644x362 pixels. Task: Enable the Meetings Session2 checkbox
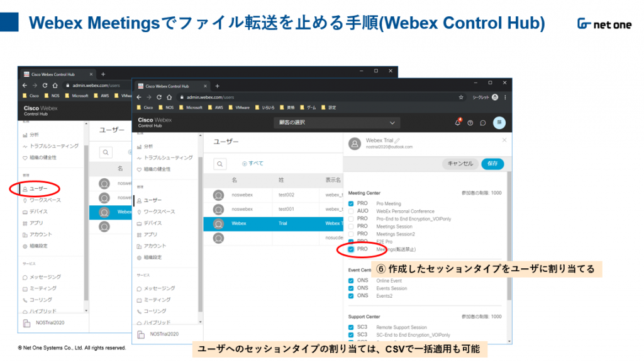click(351, 234)
